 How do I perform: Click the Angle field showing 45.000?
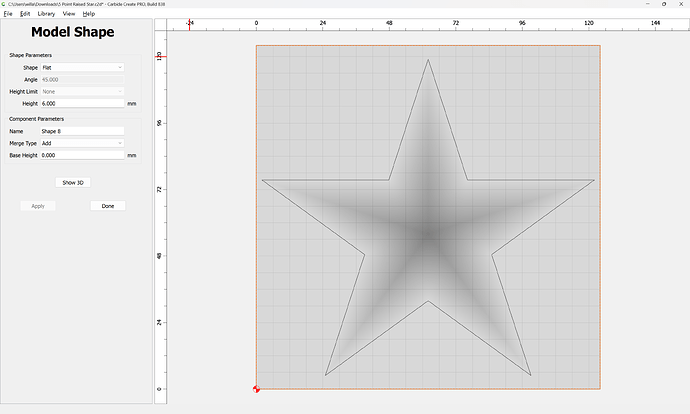tap(82, 79)
